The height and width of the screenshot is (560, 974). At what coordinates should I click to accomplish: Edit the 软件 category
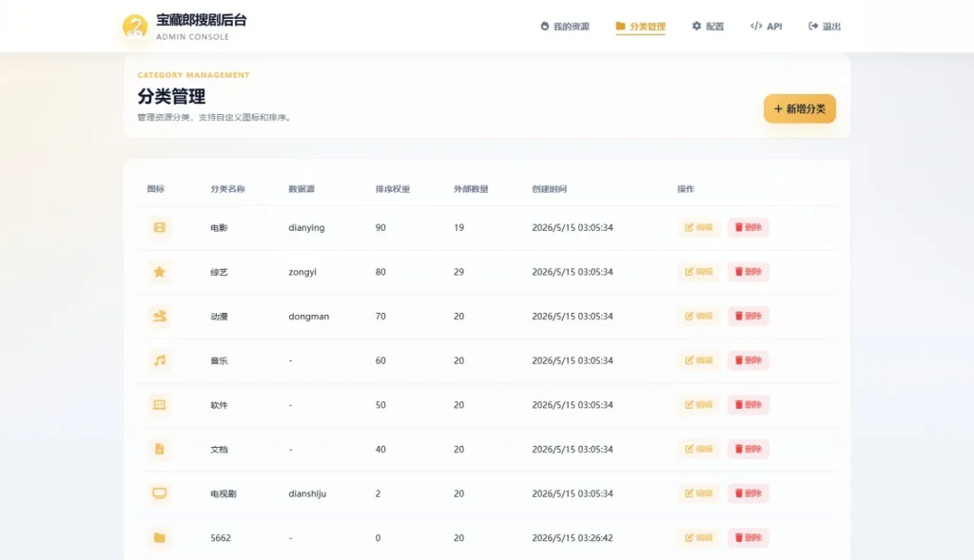[x=699, y=405]
